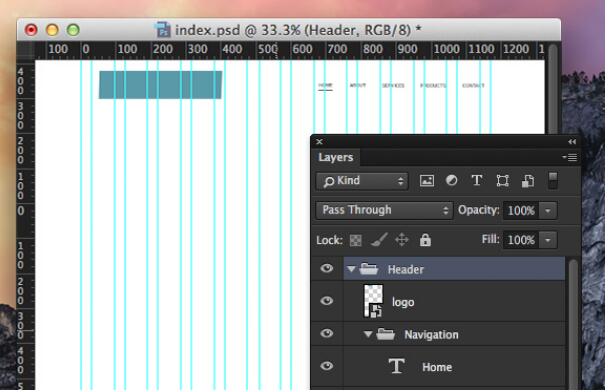
Task: Lock image pixels brush icon
Action: click(x=379, y=240)
